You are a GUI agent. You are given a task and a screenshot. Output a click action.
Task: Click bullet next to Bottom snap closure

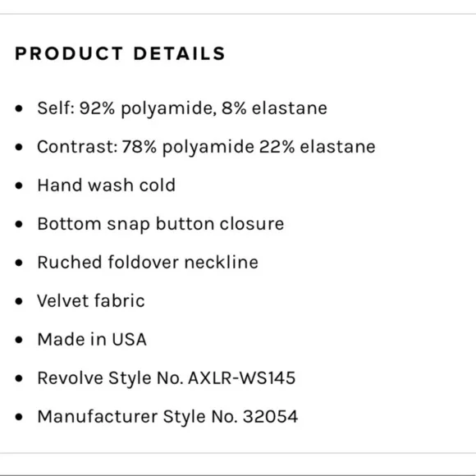pos(19,224)
